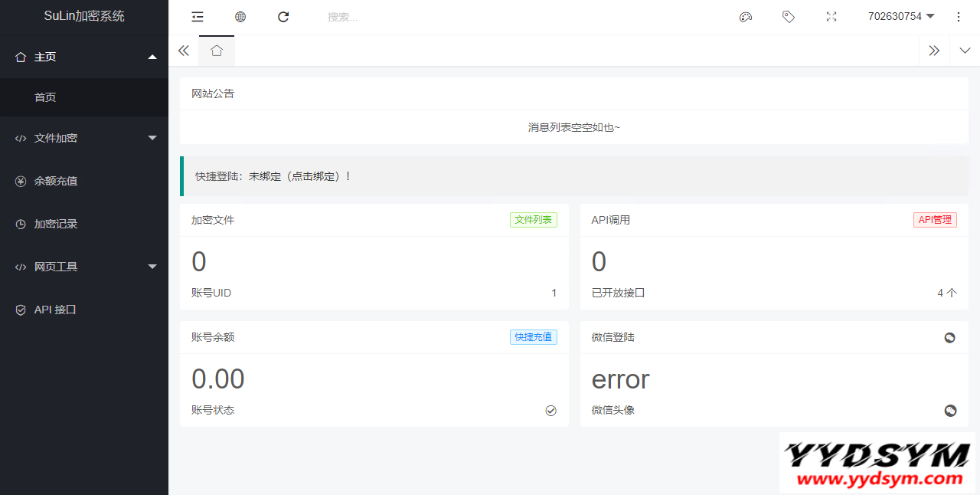This screenshot has height=495, width=980.
Task: Open the 702630754 user dropdown
Action: tap(901, 17)
